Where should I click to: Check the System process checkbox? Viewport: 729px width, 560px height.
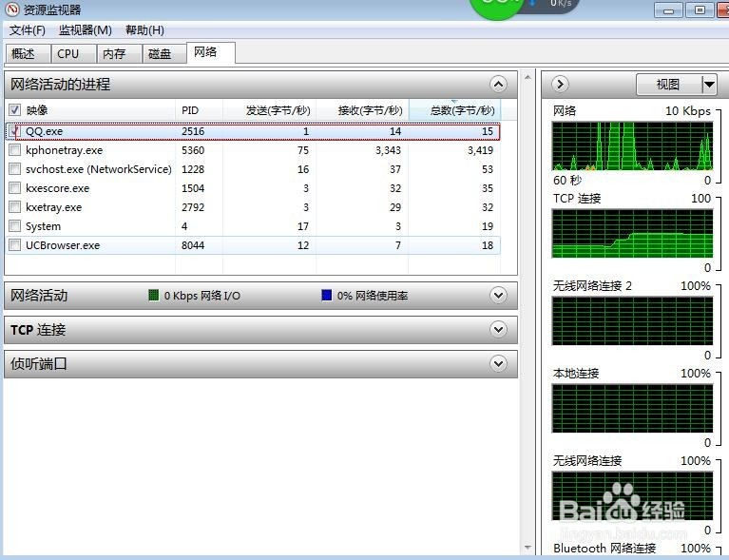(x=14, y=226)
